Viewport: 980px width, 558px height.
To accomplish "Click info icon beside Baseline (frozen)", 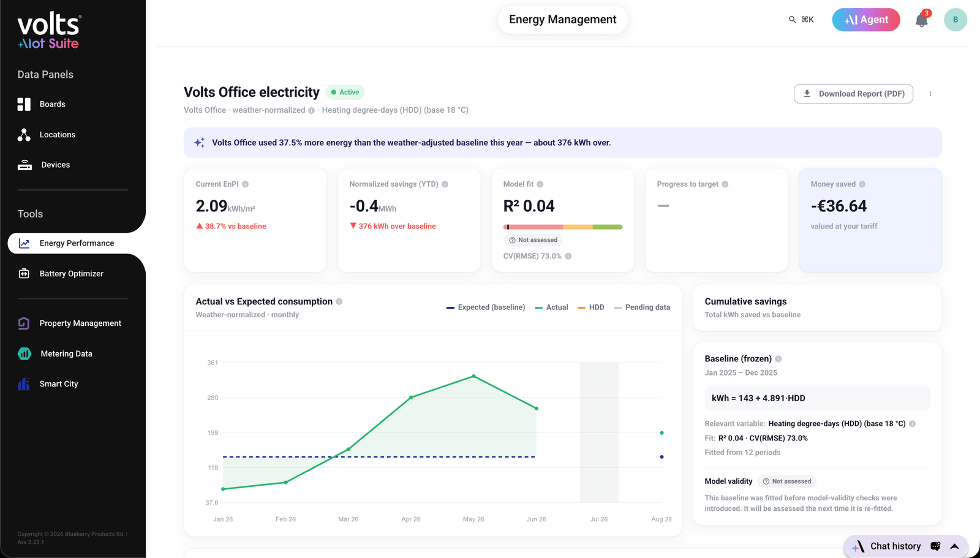I will tap(778, 359).
